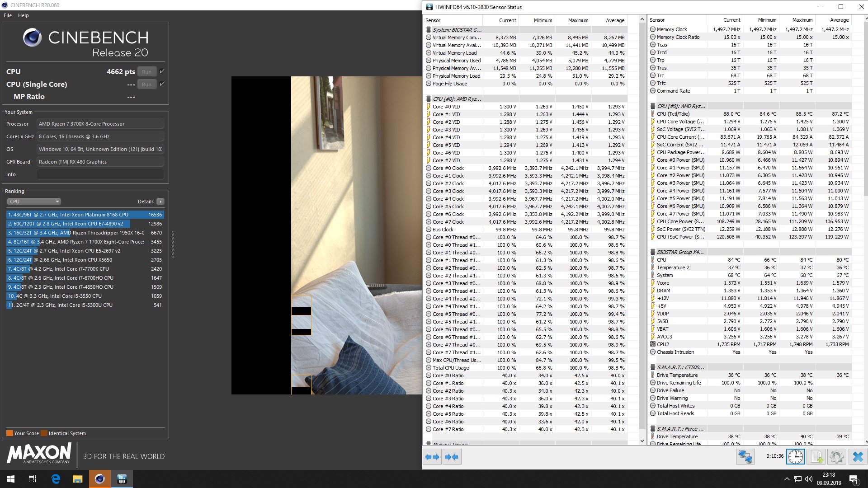The height and width of the screenshot is (488, 868).
Task: Open Cinebench File menu
Action: (8, 15)
